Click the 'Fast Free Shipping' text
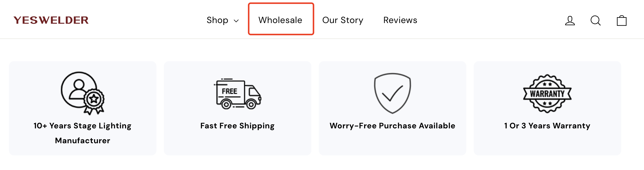The width and height of the screenshot is (644, 170). coord(237,126)
